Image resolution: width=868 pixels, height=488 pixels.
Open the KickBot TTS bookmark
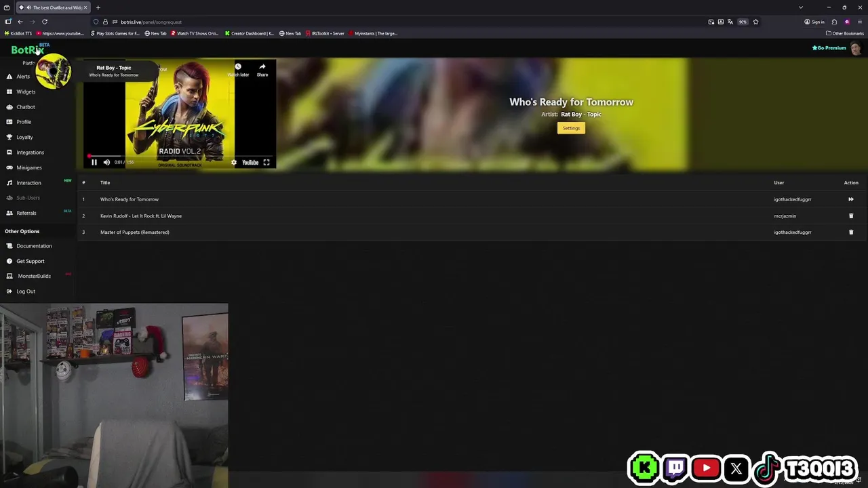[x=18, y=33]
